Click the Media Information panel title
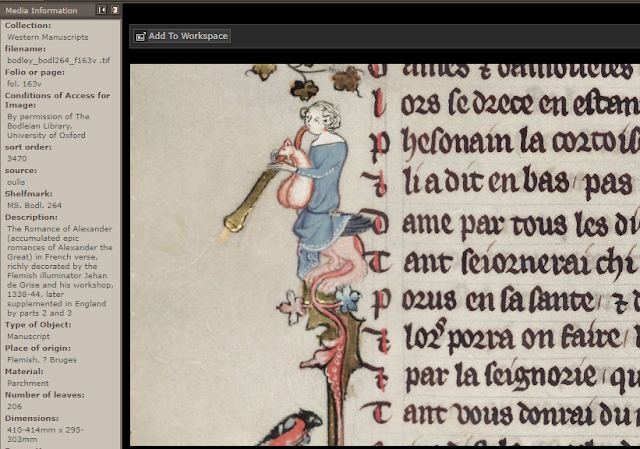 tap(41, 11)
